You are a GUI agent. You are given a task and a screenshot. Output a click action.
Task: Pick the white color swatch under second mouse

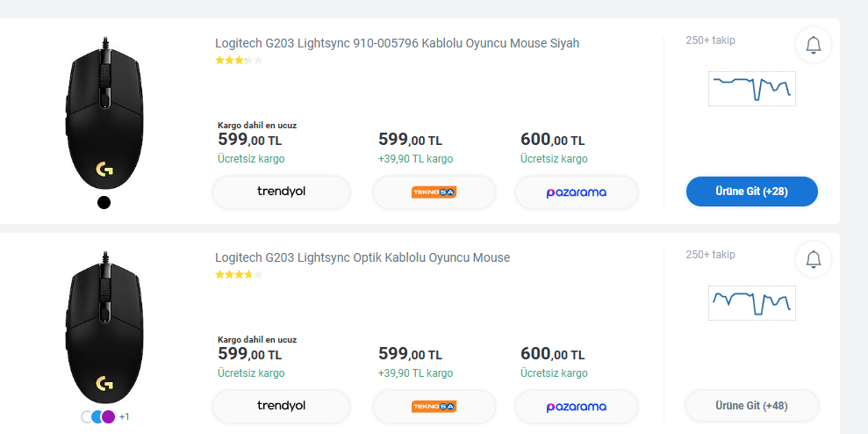coord(86,416)
